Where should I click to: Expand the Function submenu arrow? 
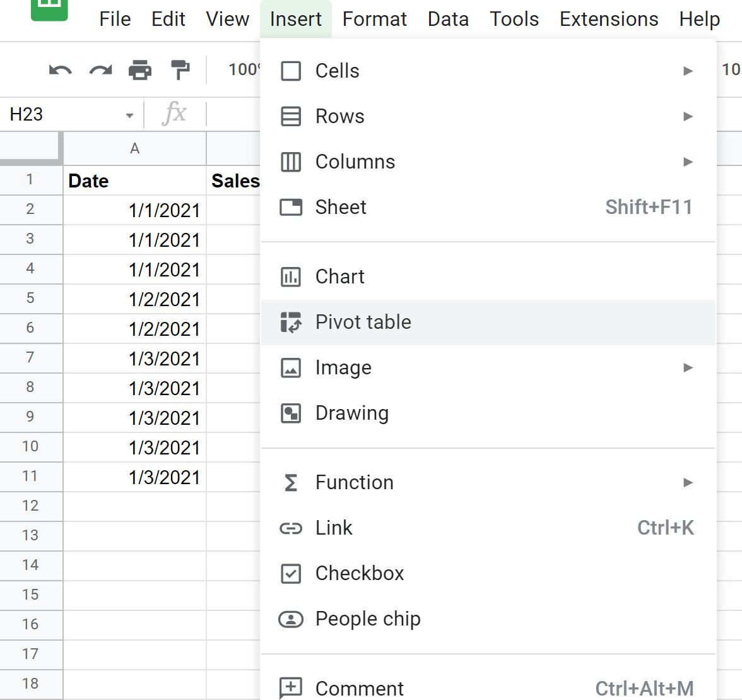pos(688,483)
